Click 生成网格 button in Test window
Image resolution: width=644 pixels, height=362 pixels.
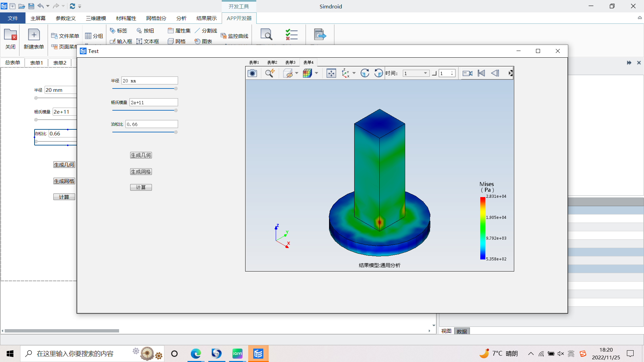click(141, 172)
